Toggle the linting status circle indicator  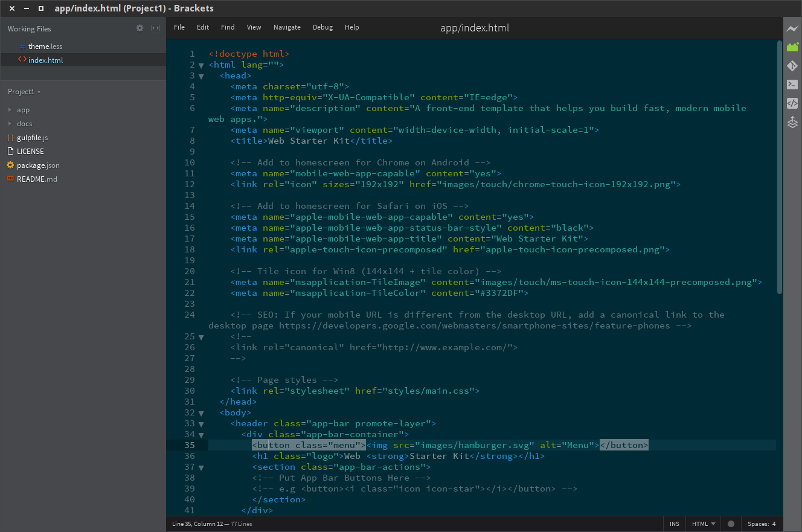click(x=731, y=524)
